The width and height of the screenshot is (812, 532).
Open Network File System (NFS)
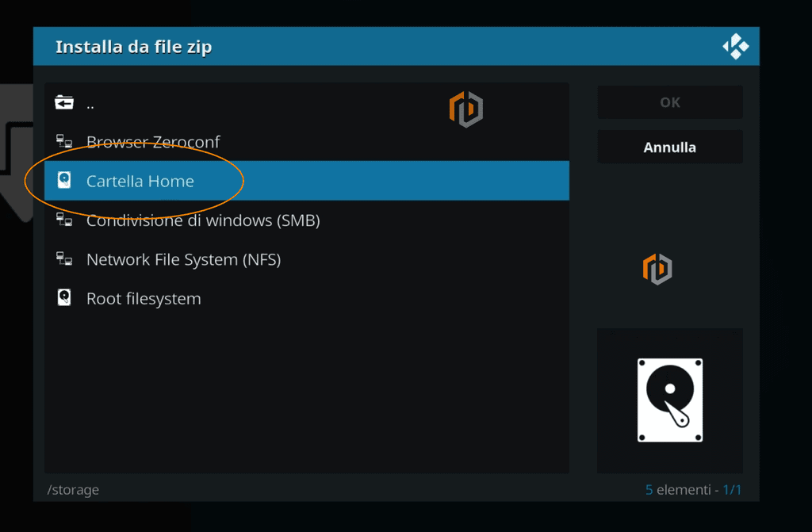pos(307,259)
